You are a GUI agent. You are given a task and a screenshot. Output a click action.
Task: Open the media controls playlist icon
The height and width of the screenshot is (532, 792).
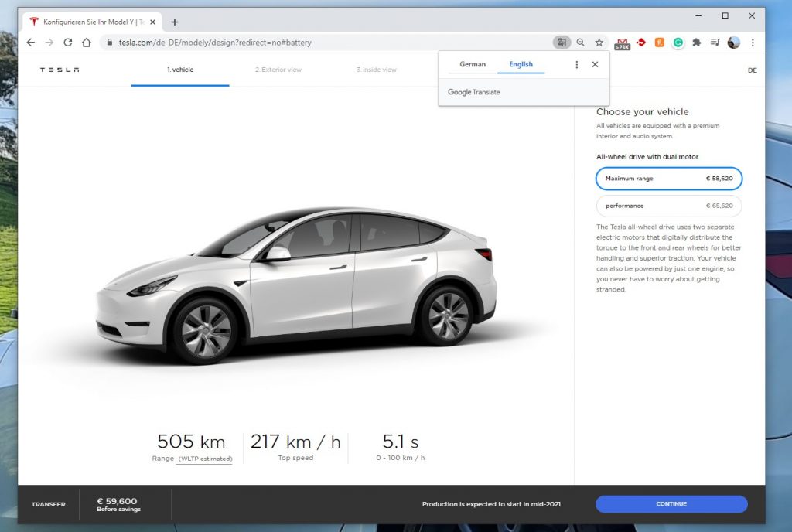coord(715,43)
